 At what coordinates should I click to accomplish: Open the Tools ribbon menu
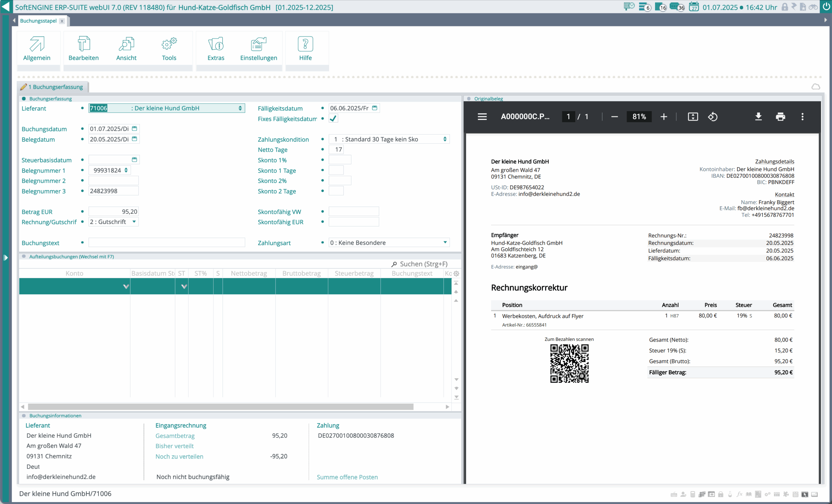(x=169, y=49)
